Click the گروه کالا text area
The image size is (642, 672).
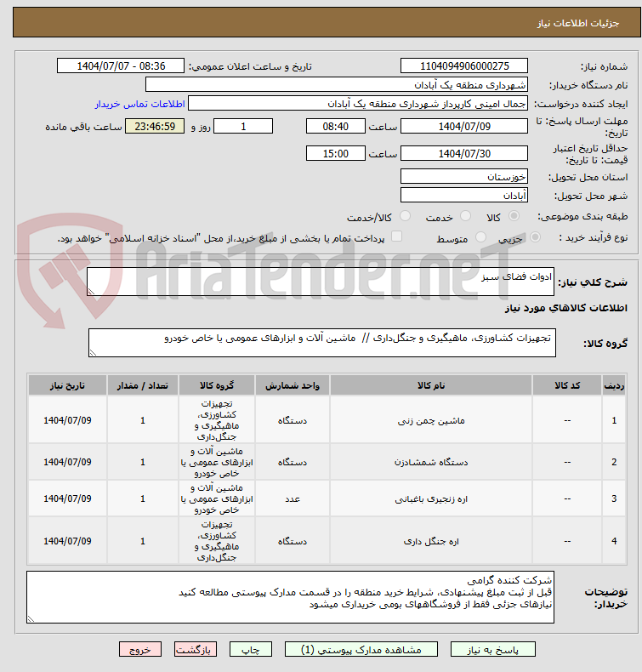pos(322,343)
